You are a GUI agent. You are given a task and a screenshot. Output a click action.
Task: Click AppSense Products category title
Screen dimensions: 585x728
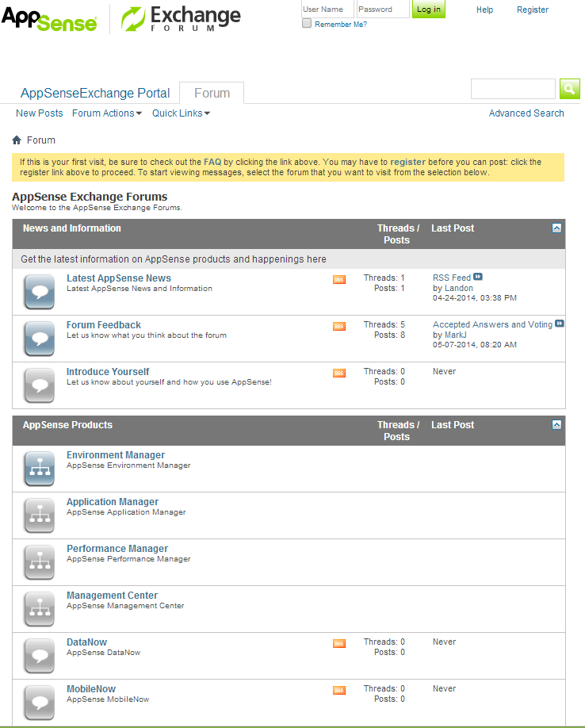click(67, 425)
